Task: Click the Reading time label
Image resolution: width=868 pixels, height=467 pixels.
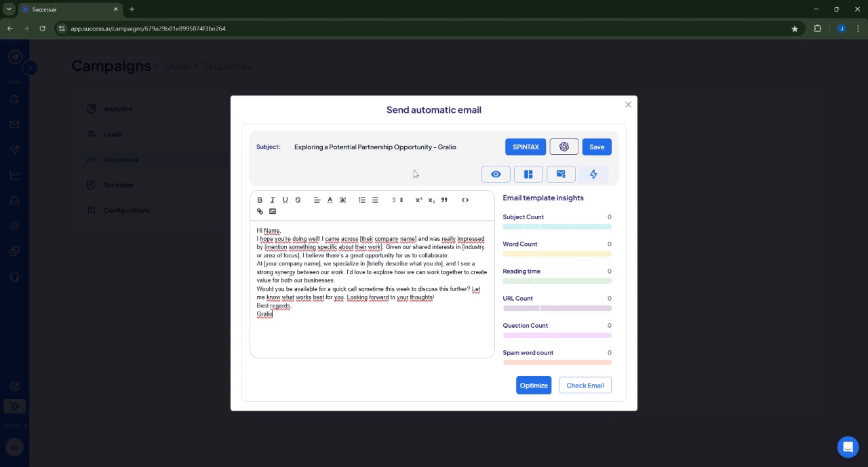Action: point(521,272)
